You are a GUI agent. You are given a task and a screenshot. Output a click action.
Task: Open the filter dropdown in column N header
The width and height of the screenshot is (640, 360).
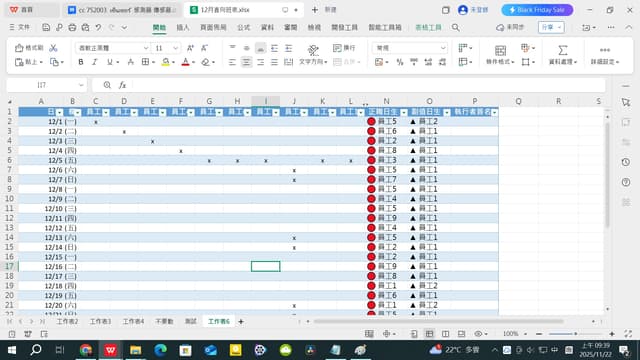coord(404,112)
